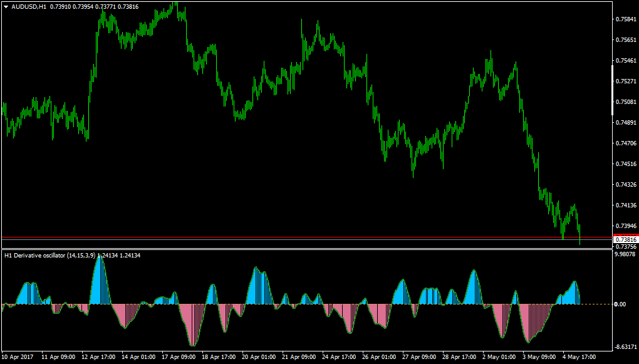
Task: Click the white vertical bar on price axis
Action: point(613,90)
